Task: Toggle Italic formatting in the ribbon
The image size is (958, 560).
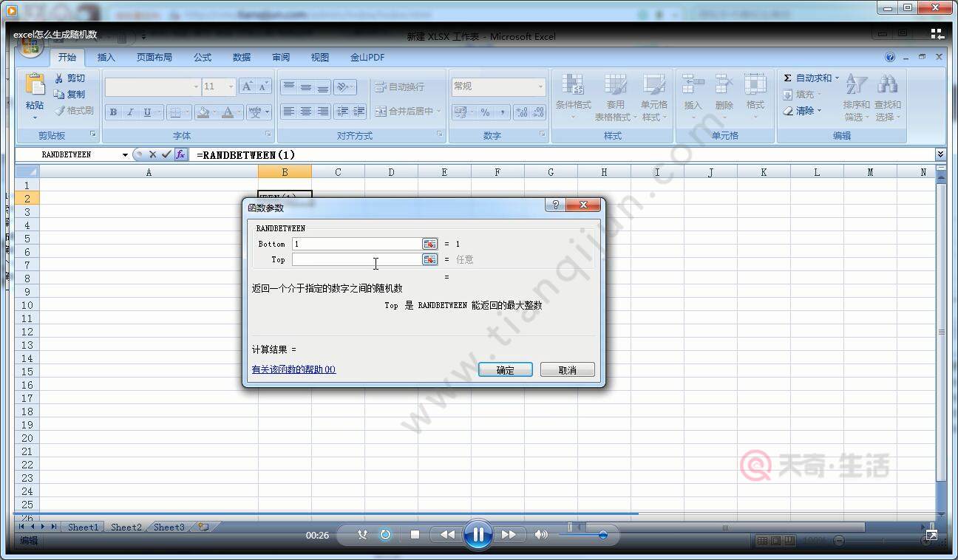Action: pyautogui.click(x=130, y=112)
